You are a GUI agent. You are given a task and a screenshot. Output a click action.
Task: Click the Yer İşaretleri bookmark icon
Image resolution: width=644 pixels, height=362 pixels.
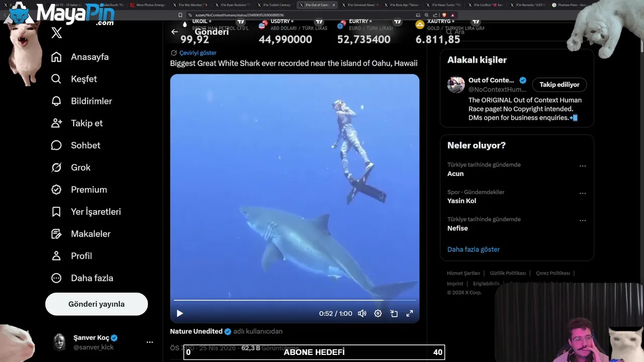(56, 212)
